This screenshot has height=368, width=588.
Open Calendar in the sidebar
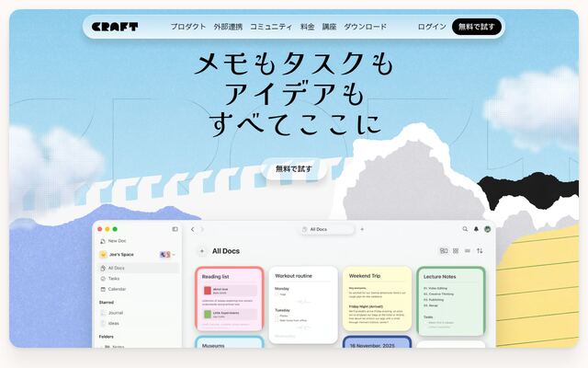pyautogui.click(x=113, y=289)
